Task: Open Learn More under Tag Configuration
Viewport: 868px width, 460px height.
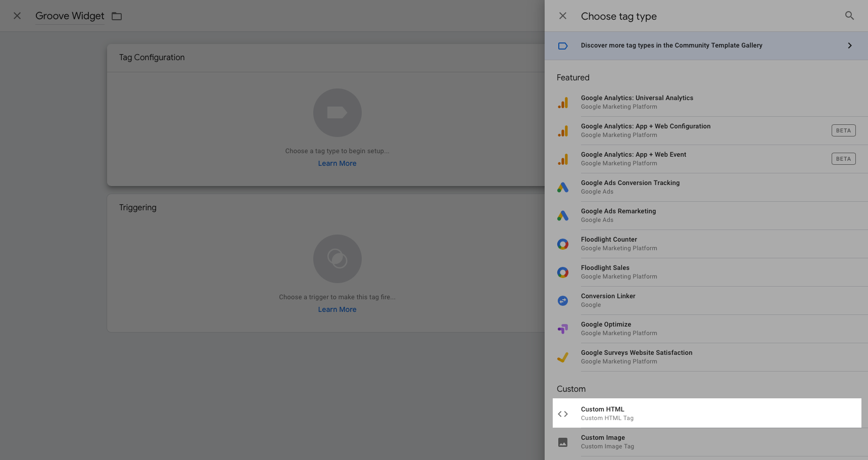Action: click(x=337, y=163)
